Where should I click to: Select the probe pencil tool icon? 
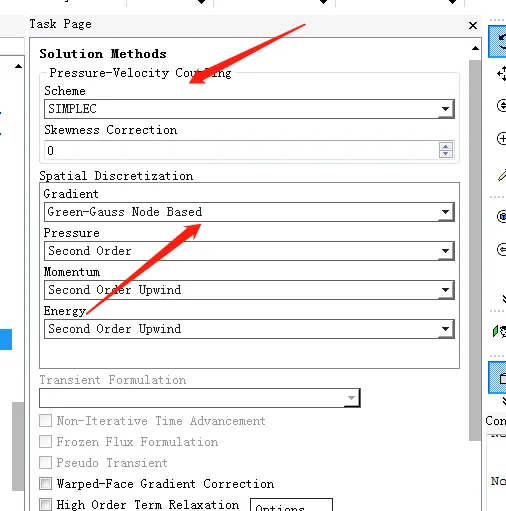click(x=502, y=174)
